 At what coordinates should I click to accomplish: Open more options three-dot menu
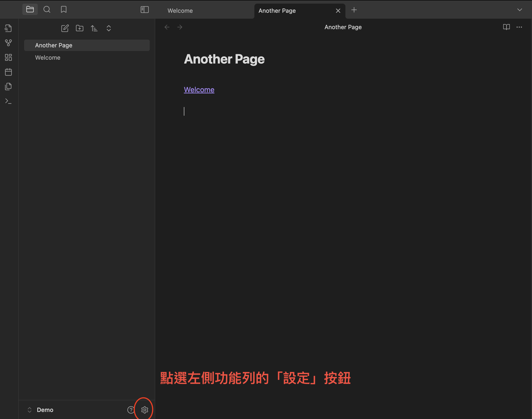519,27
